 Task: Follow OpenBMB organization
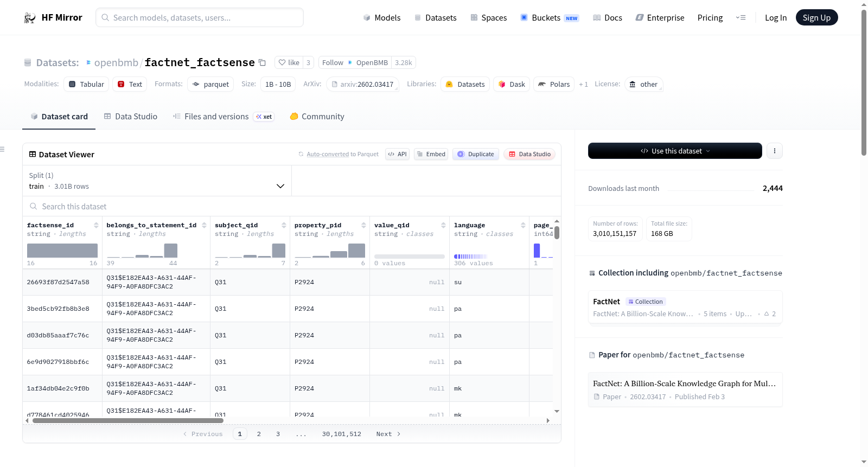pos(355,62)
